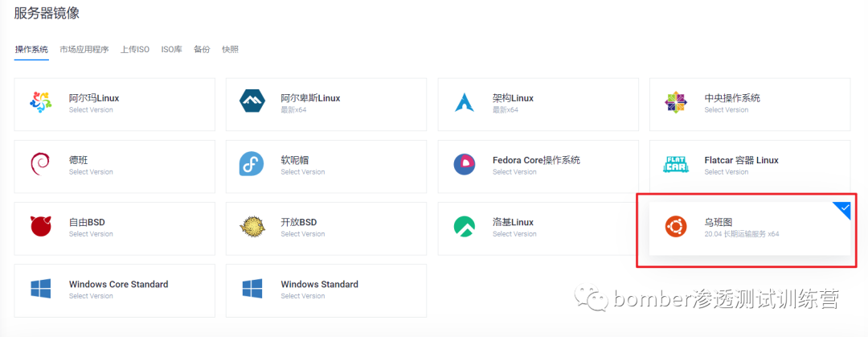This screenshot has height=337, width=868.
Task: Switch to the 操作系统 tab
Action: coord(31,49)
